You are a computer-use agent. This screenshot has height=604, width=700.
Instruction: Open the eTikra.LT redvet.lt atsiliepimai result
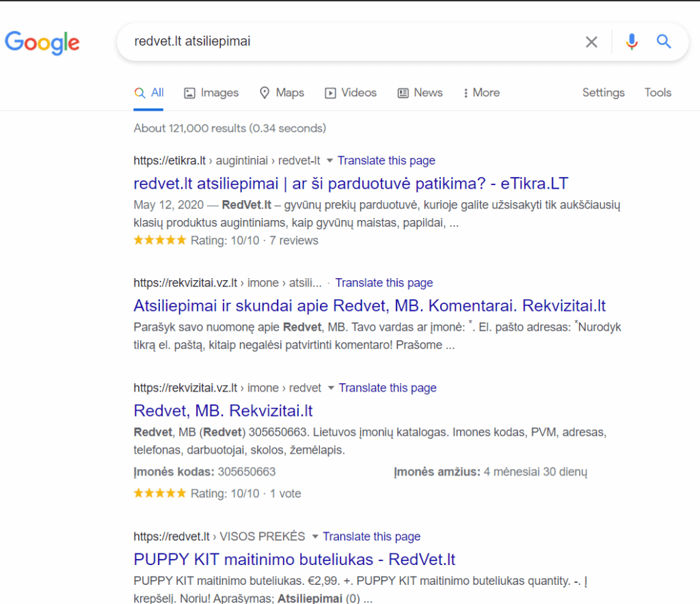point(351,184)
